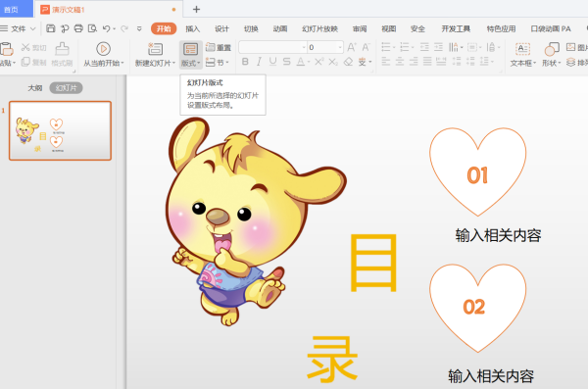Click the Paste clipboard icon
Screen dimensions: 588x389
click(7, 50)
